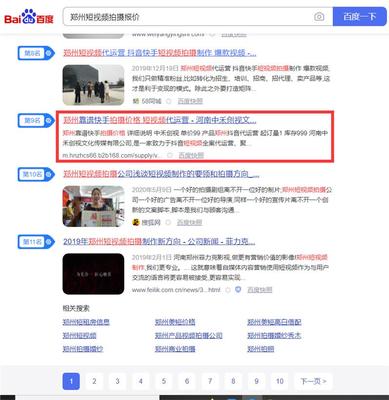Go to results page 3

[117, 381]
